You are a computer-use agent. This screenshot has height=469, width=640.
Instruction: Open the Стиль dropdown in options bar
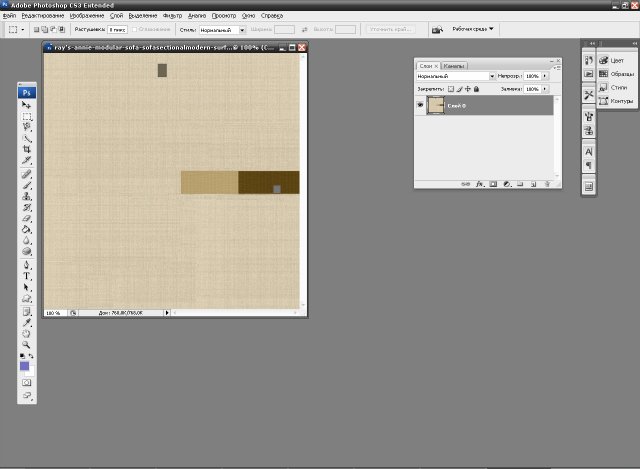[x=222, y=30]
